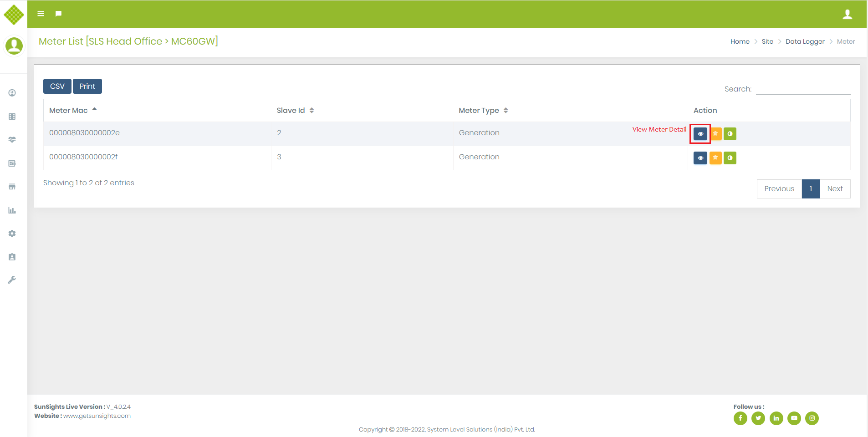This screenshot has height=437, width=868.
Task: Click the heartbeat health icon in the sidebar
Action: coord(12,140)
